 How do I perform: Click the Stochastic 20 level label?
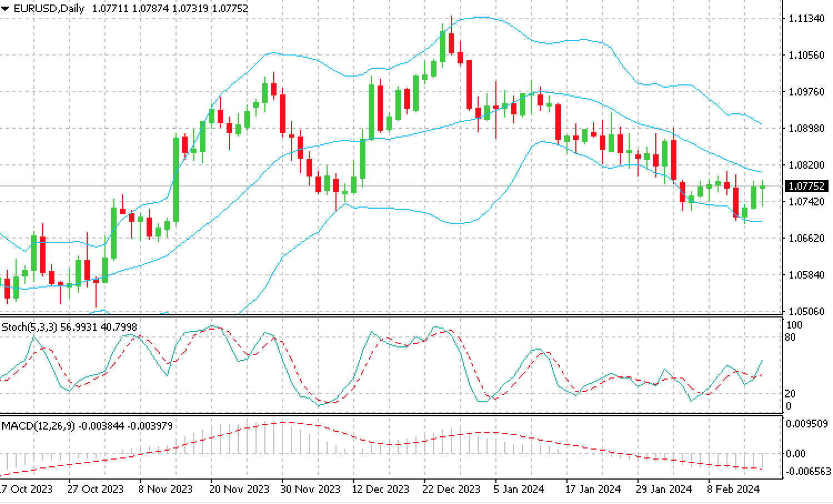[791, 394]
